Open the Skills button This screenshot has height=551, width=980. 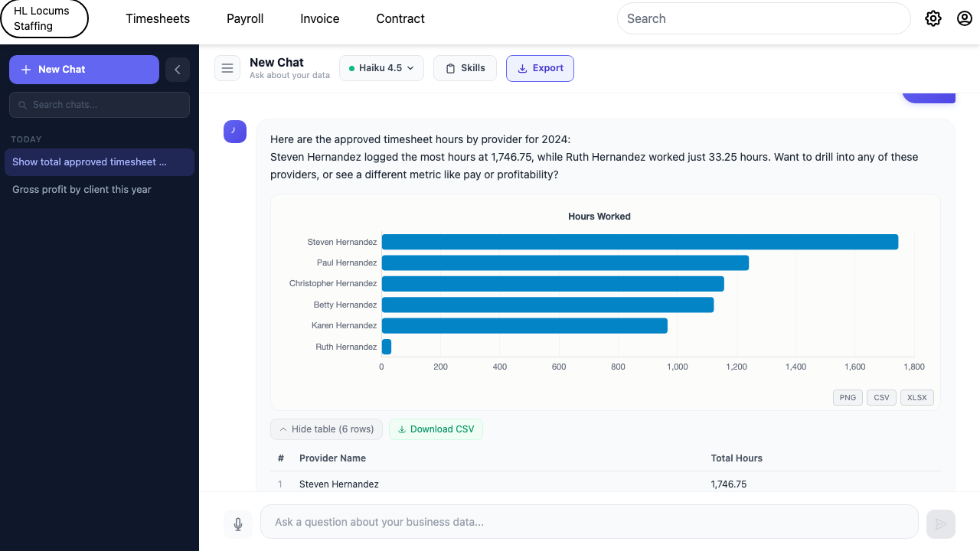(465, 68)
